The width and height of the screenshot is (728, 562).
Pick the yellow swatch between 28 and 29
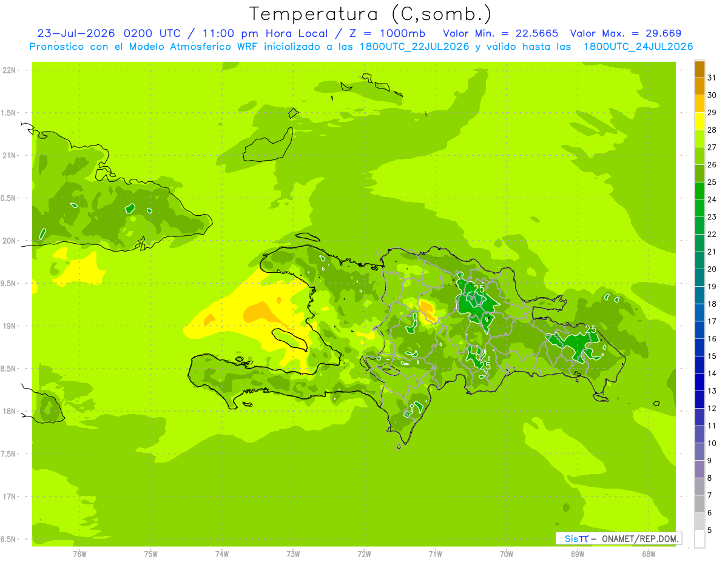click(x=699, y=121)
